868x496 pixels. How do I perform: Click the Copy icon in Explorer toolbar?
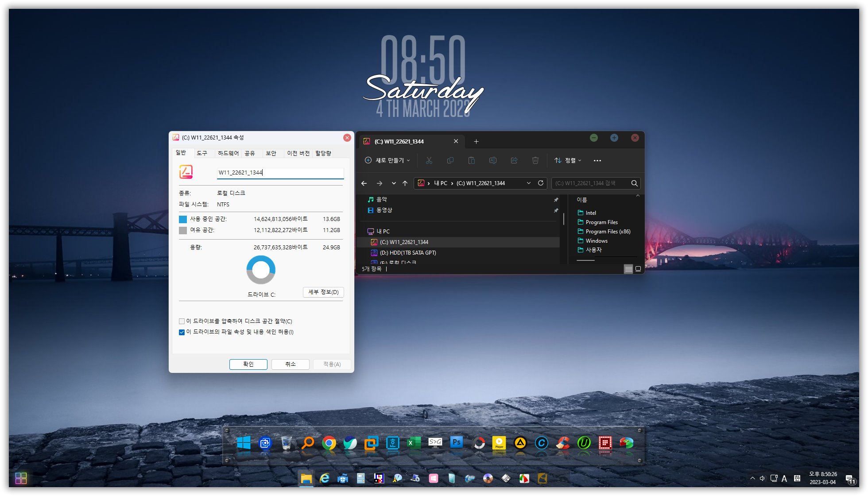(450, 160)
